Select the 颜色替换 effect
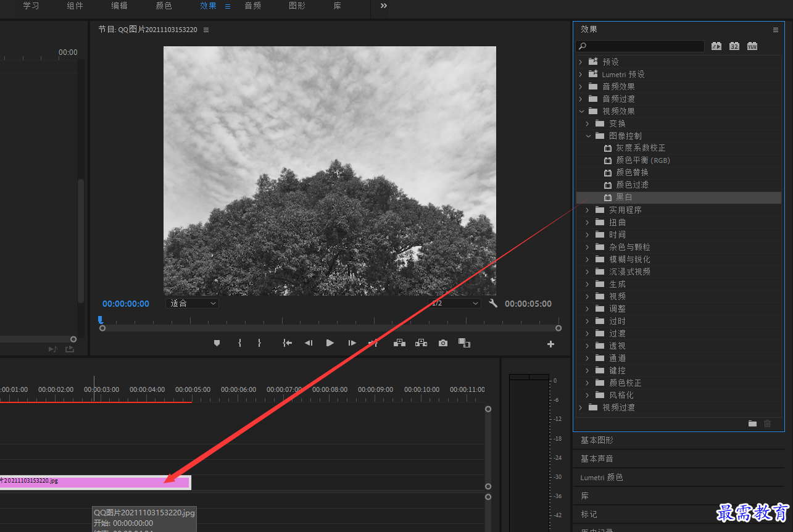Viewport: 793px width, 532px height. pyautogui.click(x=633, y=173)
